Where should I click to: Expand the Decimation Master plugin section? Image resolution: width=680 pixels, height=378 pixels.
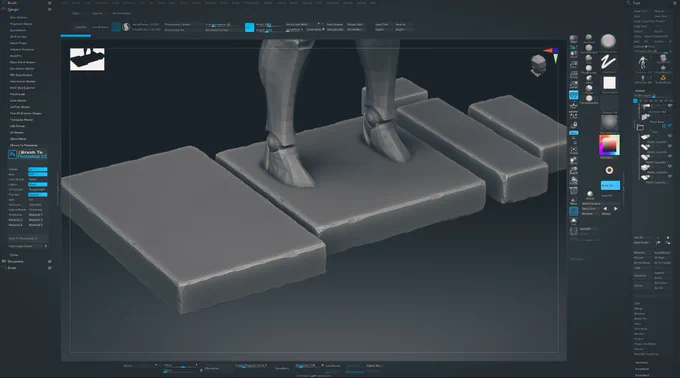click(x=23, y=68)
